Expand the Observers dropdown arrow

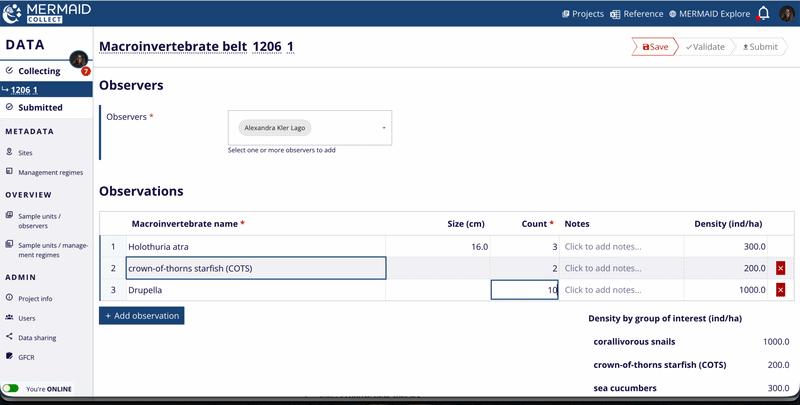[384, 128]
